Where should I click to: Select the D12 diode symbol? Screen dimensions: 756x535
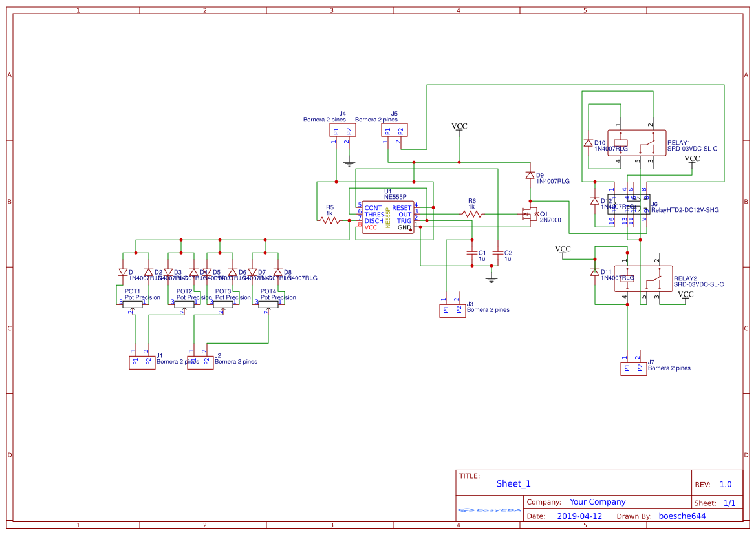coord(594,201)
